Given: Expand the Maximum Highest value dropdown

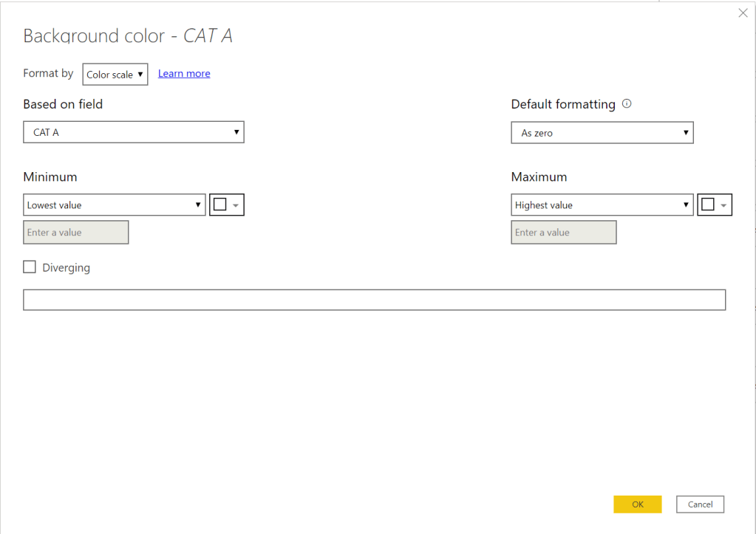Looking at the screenshot, I should (x=602, y=205).
